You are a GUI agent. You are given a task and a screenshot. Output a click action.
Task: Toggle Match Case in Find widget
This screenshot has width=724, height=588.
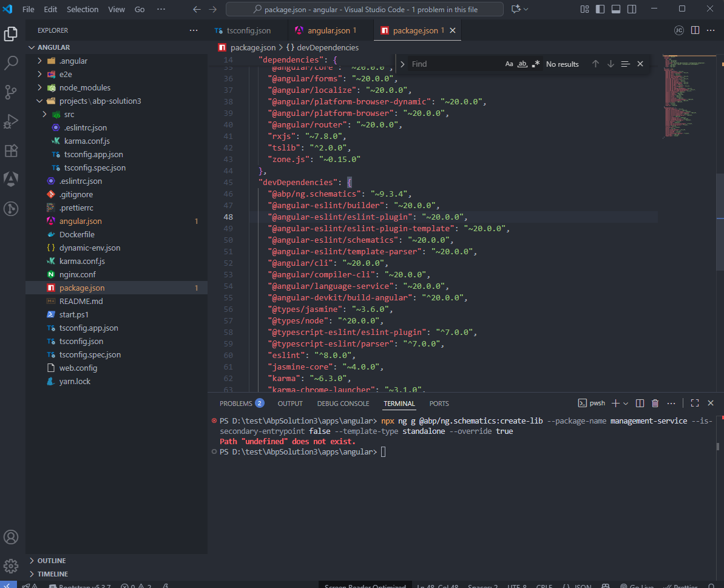point(509,64)
